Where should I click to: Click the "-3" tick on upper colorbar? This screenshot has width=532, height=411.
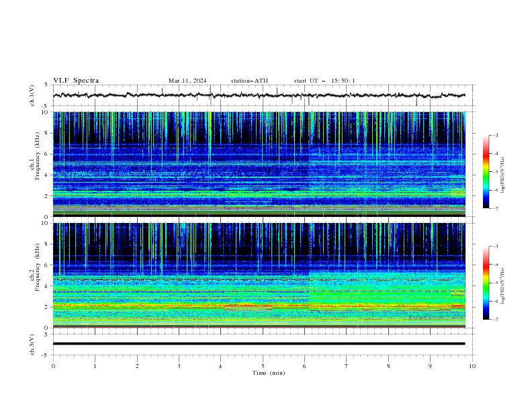click(x=496, y=135)
